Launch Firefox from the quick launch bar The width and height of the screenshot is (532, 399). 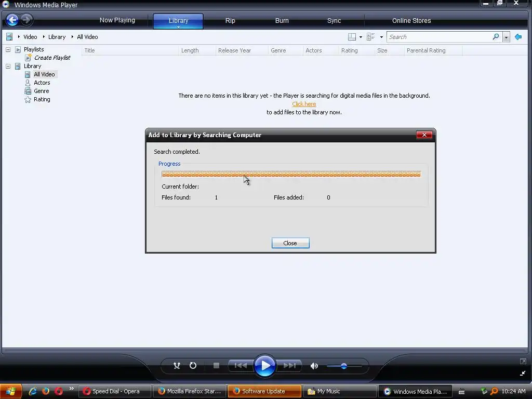coord(46,391)
